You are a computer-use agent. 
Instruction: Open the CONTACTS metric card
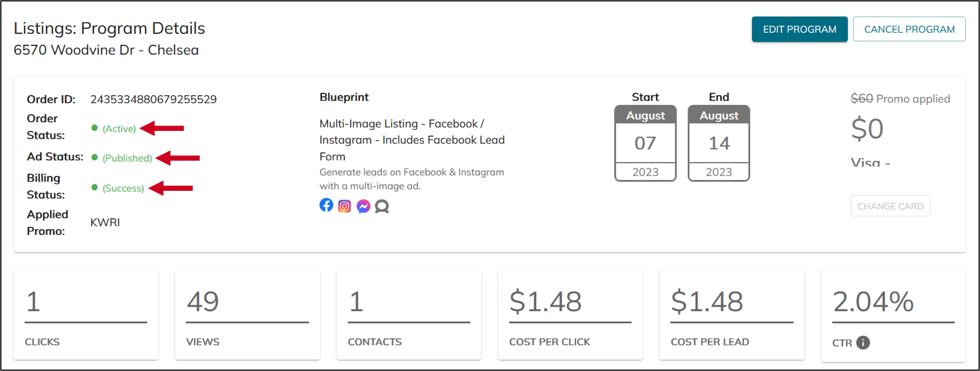tap(409, 314)
